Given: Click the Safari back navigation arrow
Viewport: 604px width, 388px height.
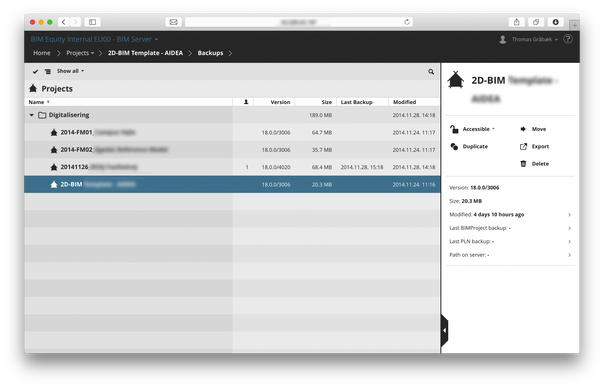Looking at the screenshot, I should click(64, 22).
